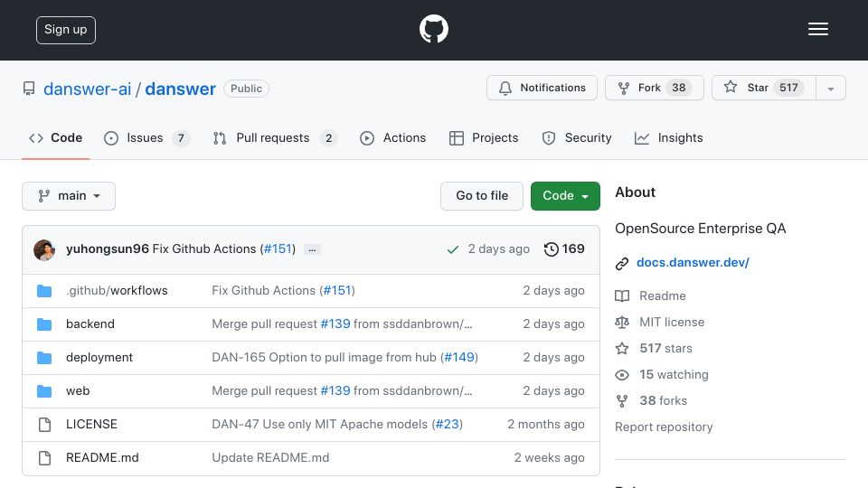Open the README.md file
The height and width of the screenshot is (488, 868).
[x=102, y=457]
